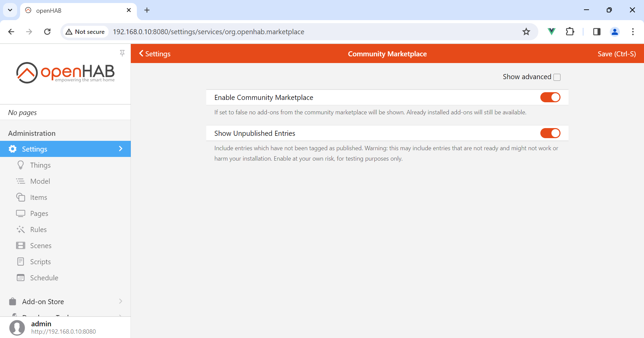
Task: Click the Show Unpublished Entries label
Action: click(x=255, y=133)
